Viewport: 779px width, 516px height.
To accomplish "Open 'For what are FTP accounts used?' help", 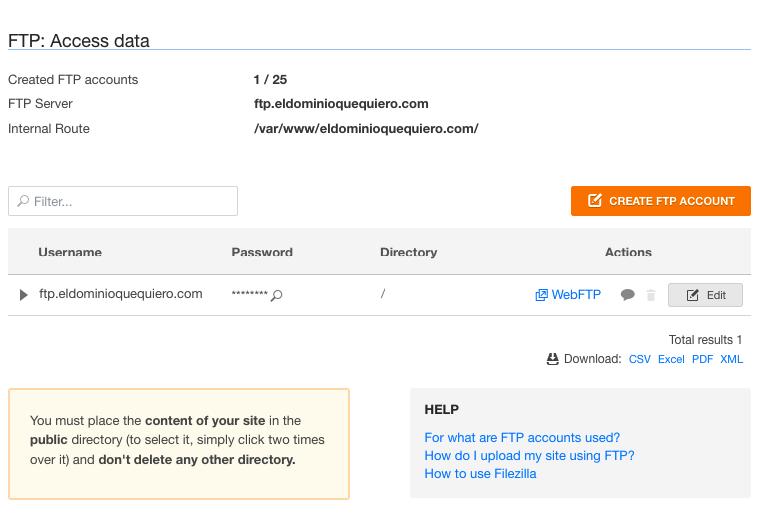I will pos(522,437).
